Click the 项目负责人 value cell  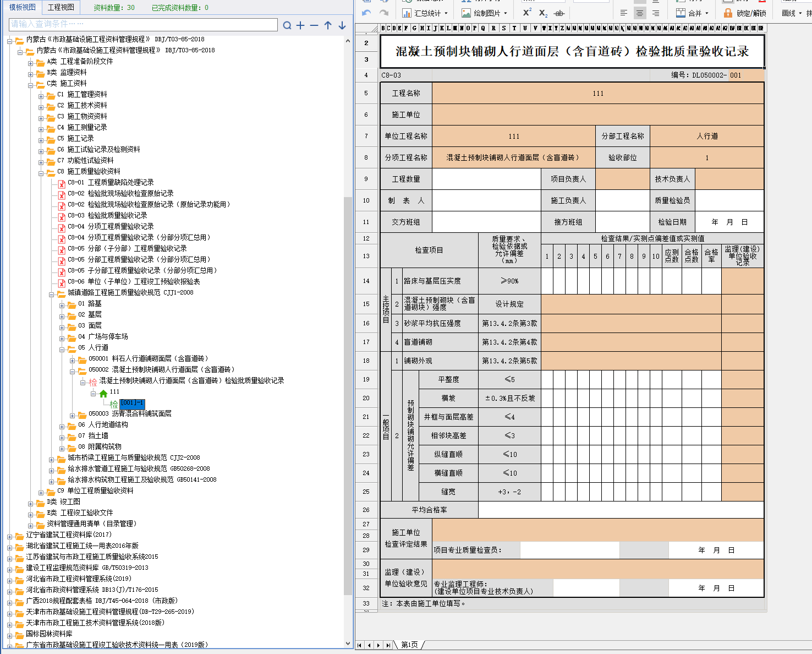(623, 179)
